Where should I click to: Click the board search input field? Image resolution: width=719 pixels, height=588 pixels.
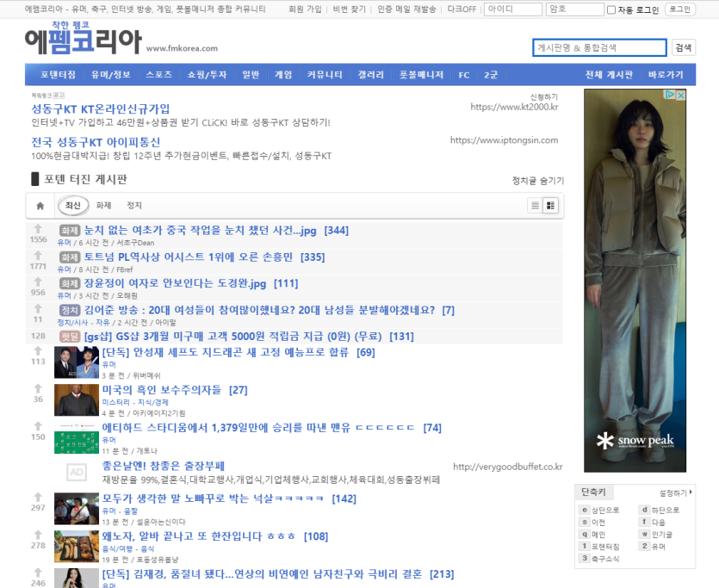click(599, 47)
